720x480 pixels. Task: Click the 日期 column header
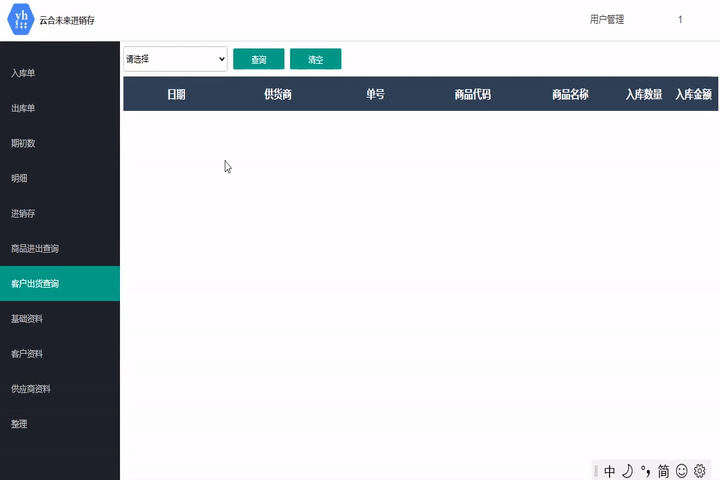tap(176, 95)
